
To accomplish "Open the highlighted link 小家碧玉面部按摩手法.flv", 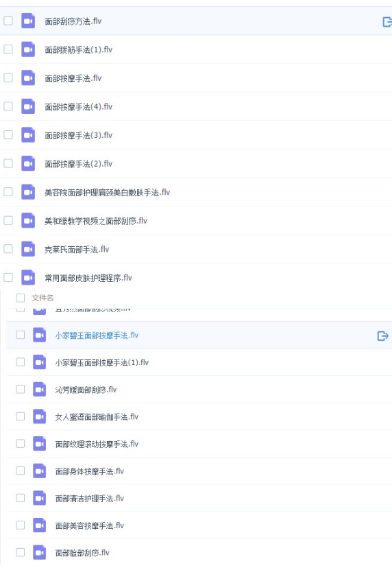I will coord(97,335).
